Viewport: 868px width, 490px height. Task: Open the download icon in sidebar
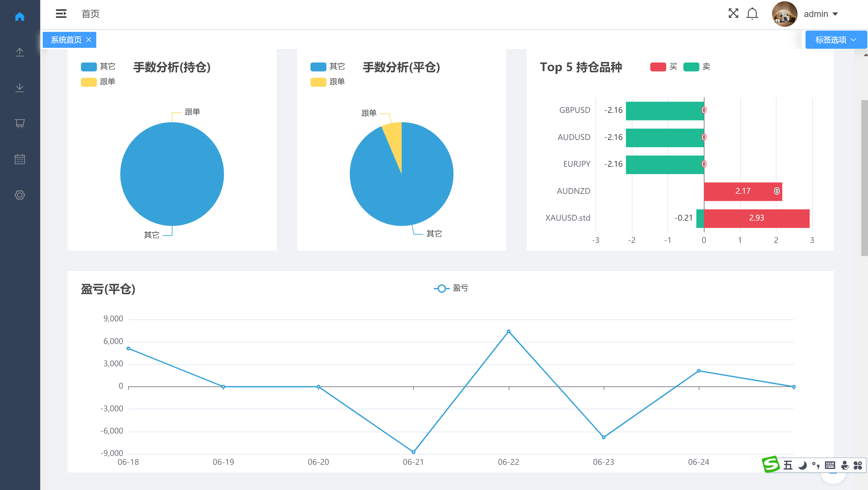[x=19, y=88]
